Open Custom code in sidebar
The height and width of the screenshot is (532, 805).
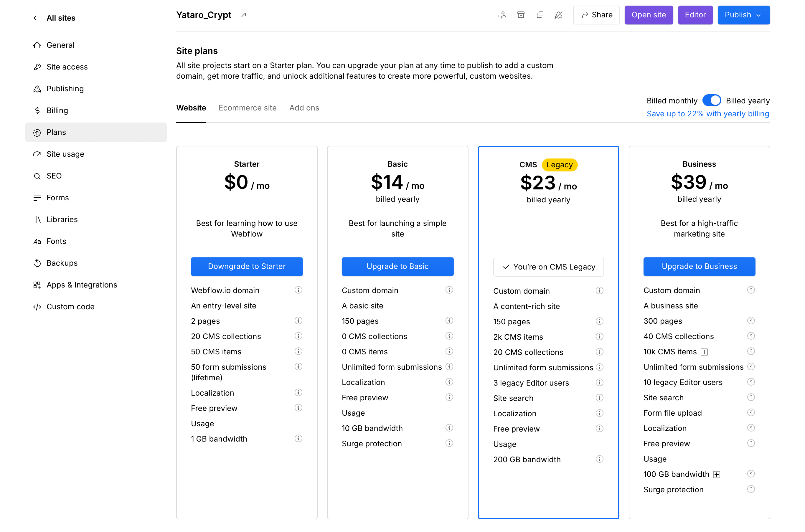coord(96,307)
